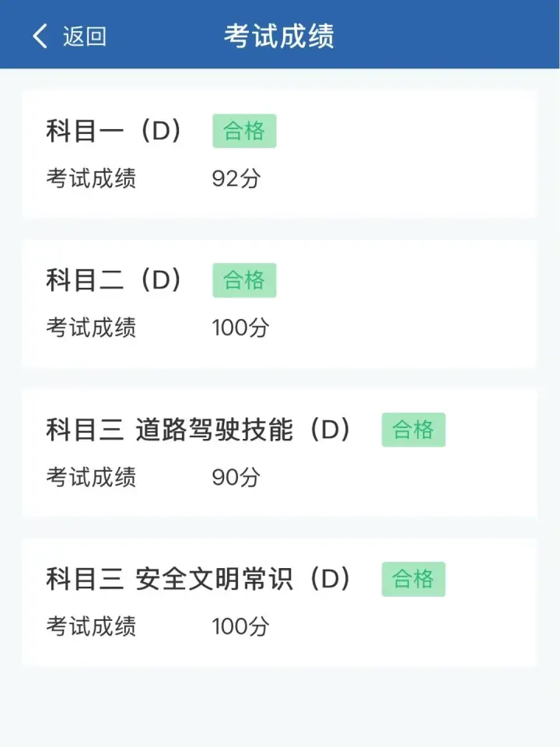Select the 92分 score value
This screenshot has height=747, width=560.
[236, 179]
